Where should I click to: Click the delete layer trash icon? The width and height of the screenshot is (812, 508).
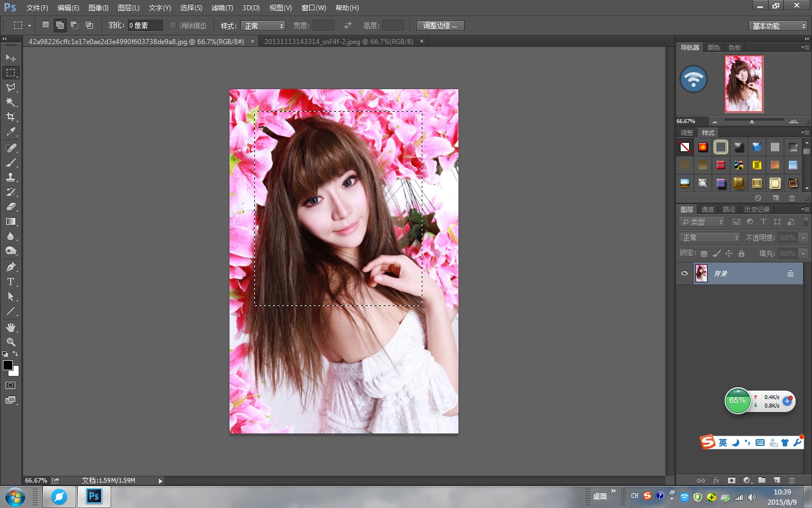point(792,480)
